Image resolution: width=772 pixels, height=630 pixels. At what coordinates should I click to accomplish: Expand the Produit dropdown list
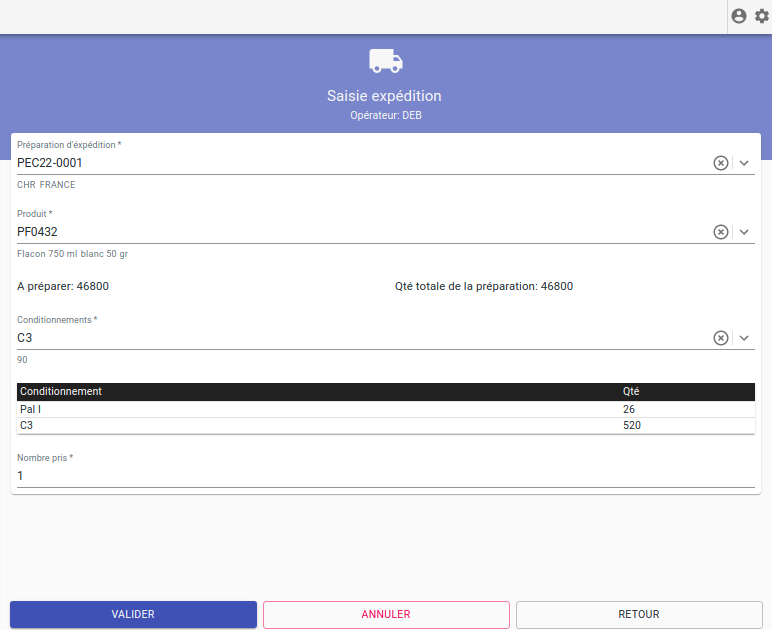click(744, 232)
